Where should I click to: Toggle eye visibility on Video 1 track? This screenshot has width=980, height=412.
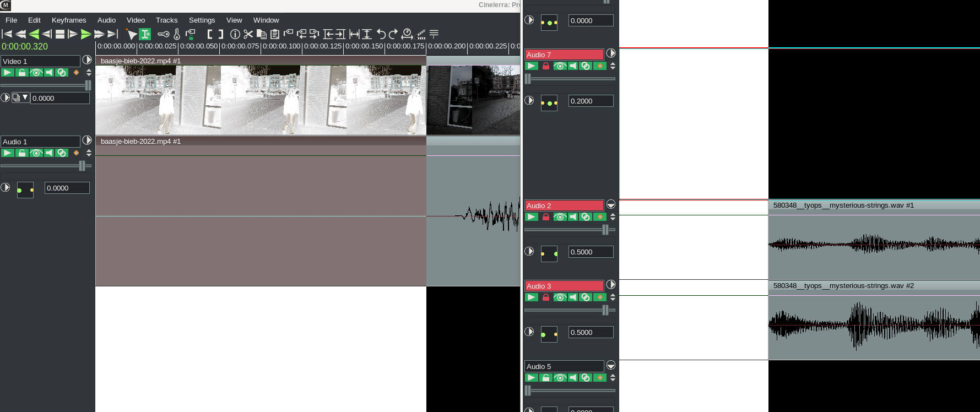(36, 73)
